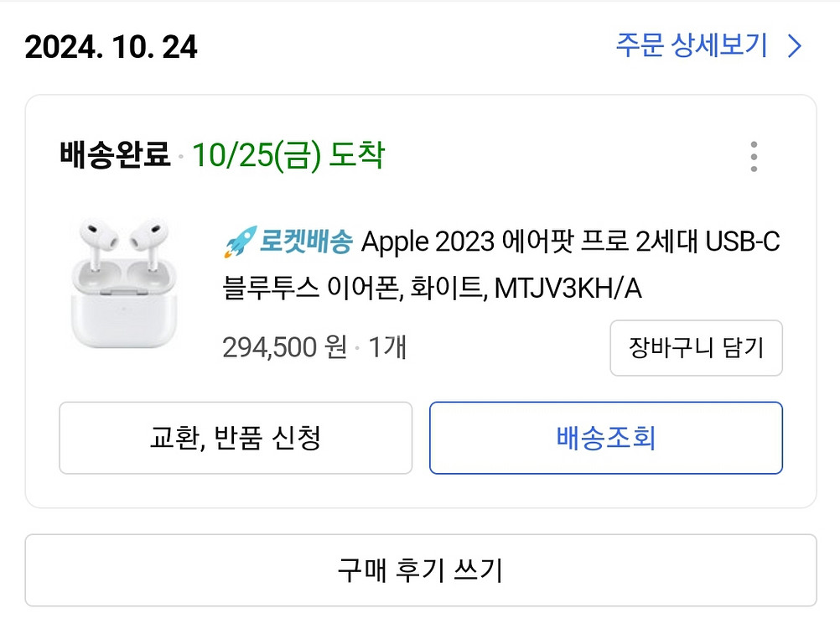
Task: Track shipment with 배송조회 button
Action: tap(606, 438)
